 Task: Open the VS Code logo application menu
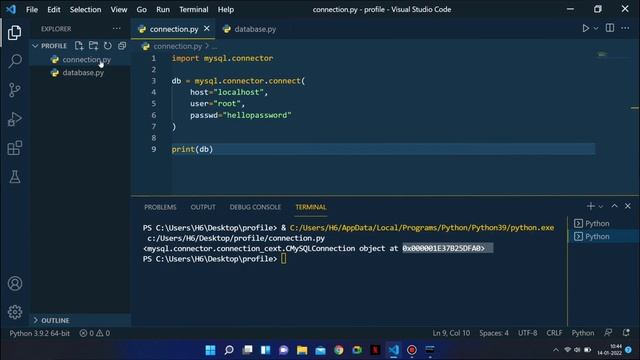pyautogui.click(x=11, y=9)
